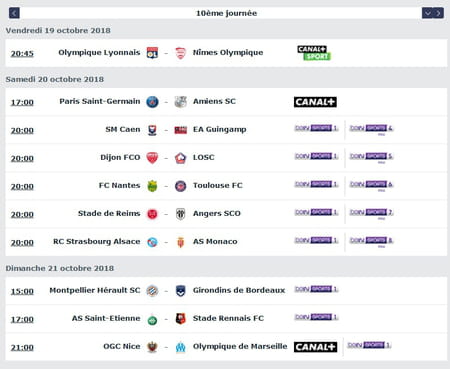Select beIN Sports 4 for Caen match
The height and width of the screenshot is (369, 450).
(371, 128)
